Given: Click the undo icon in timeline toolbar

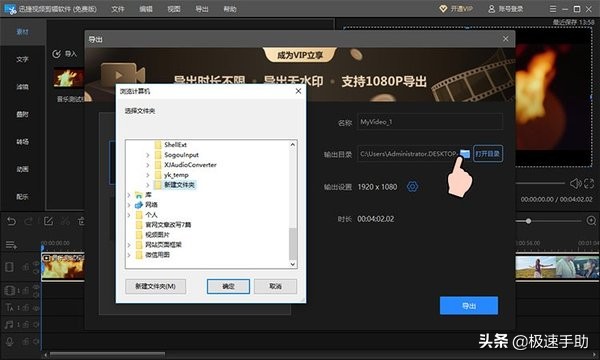Looking at the screenshot, I should pos(11,221).
